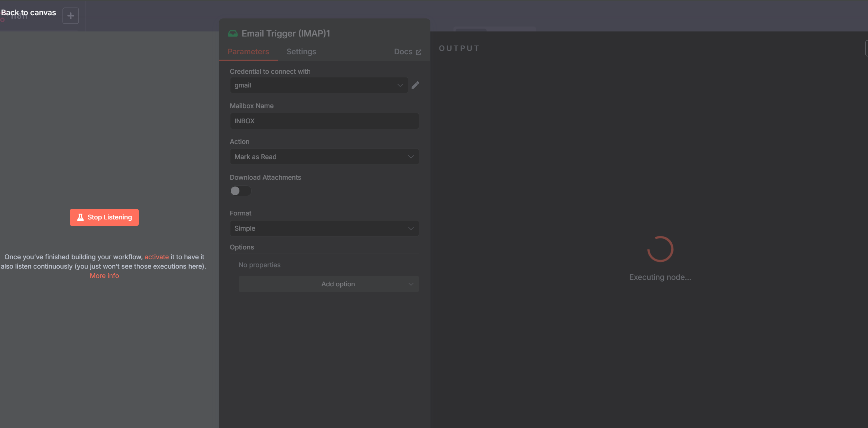Open the Add option dropdown
Viewport: 868px width, 428px height.
click(329, 284)
